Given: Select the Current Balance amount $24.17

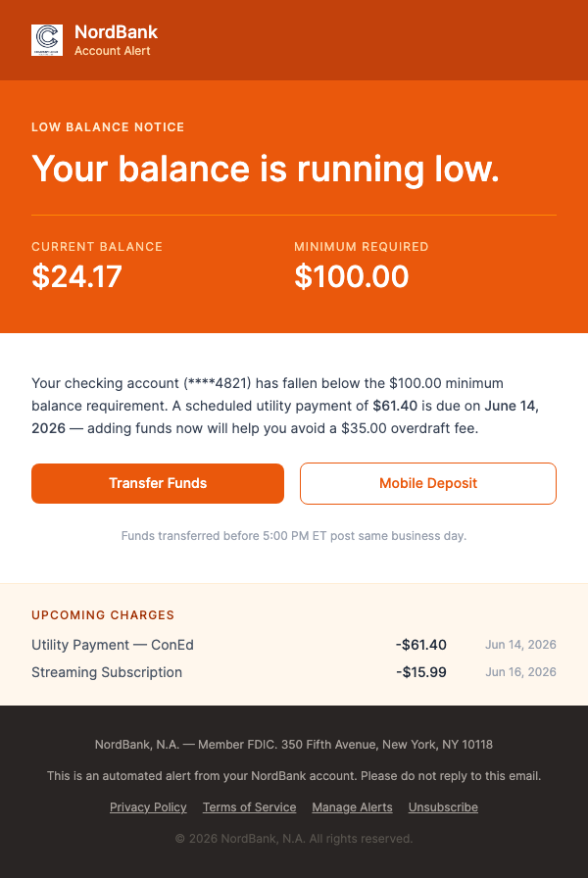Looking at the screenshot, I should (77, 277).
